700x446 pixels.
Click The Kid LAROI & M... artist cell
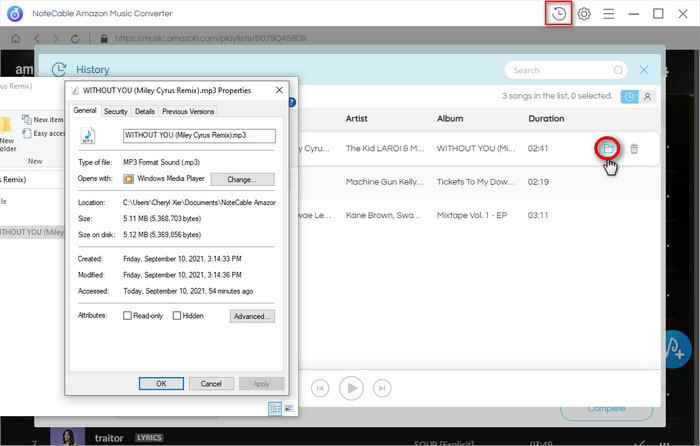point(385,149)
